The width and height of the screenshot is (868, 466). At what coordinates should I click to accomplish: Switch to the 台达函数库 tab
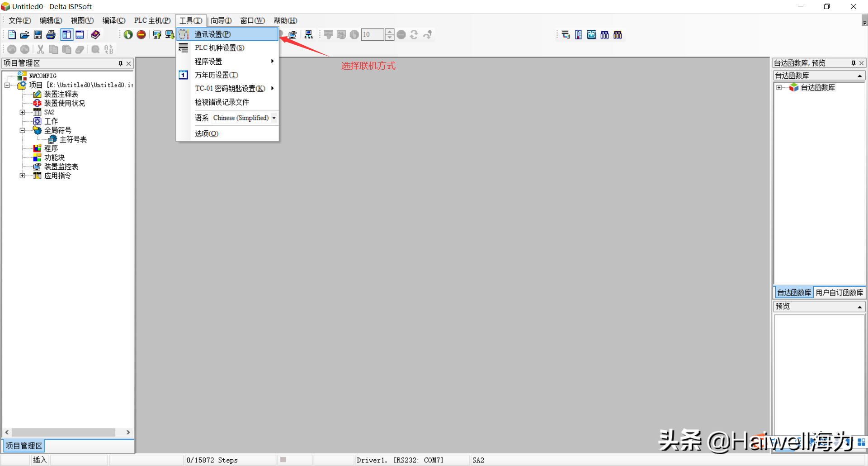[x=794, y=293]
